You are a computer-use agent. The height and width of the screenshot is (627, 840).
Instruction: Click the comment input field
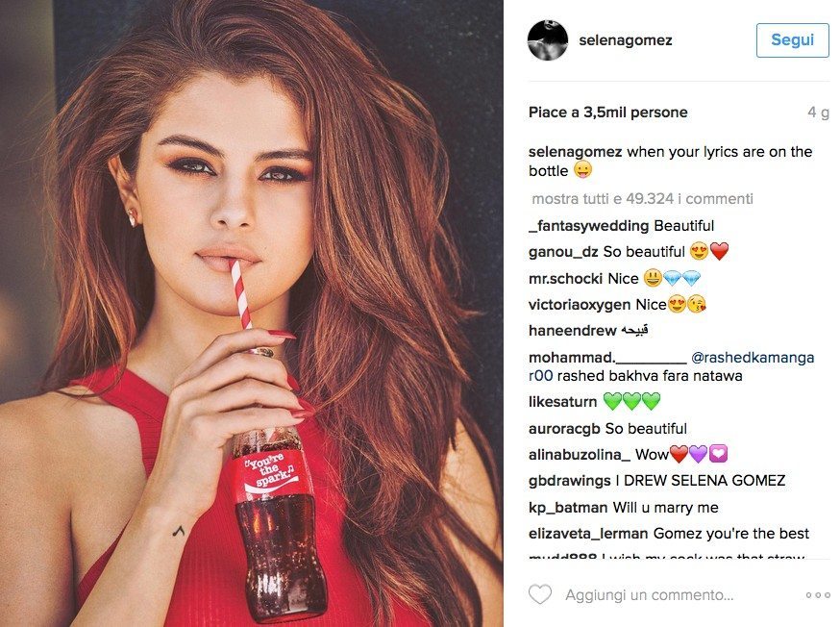[x=650, y=595]
